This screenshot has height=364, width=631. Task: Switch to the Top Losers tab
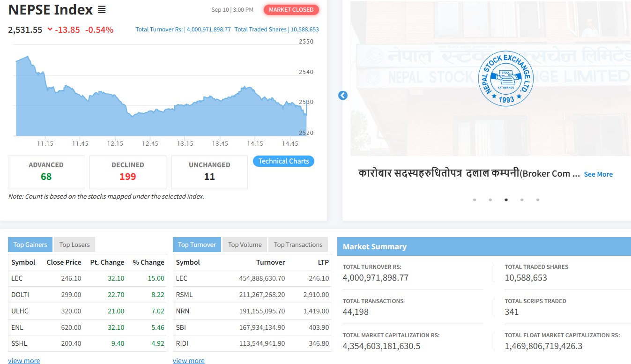(74, 245)
